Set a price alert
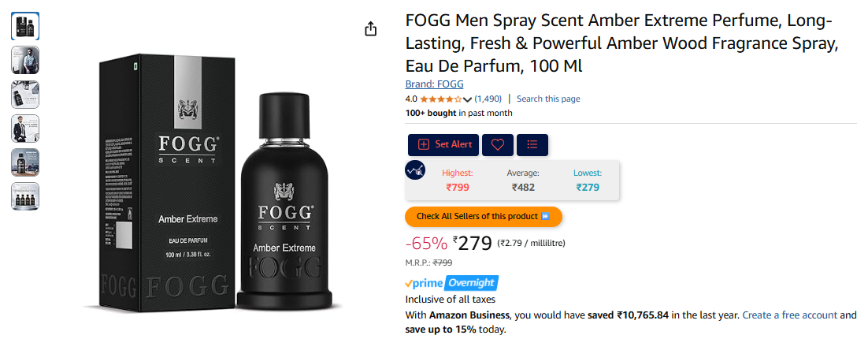This screenshot has height=339, width=868. coord(444,144)
